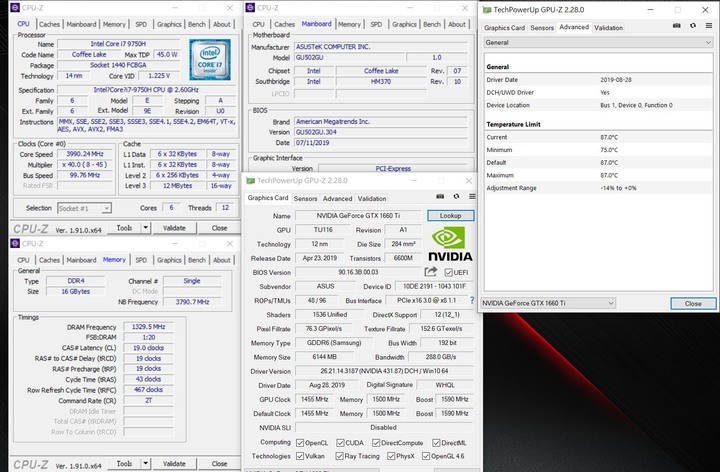720x472 pixels.
Task: Switch to Validation tab in GPU-Z Graphics Card window
Action: pos(371,198)
